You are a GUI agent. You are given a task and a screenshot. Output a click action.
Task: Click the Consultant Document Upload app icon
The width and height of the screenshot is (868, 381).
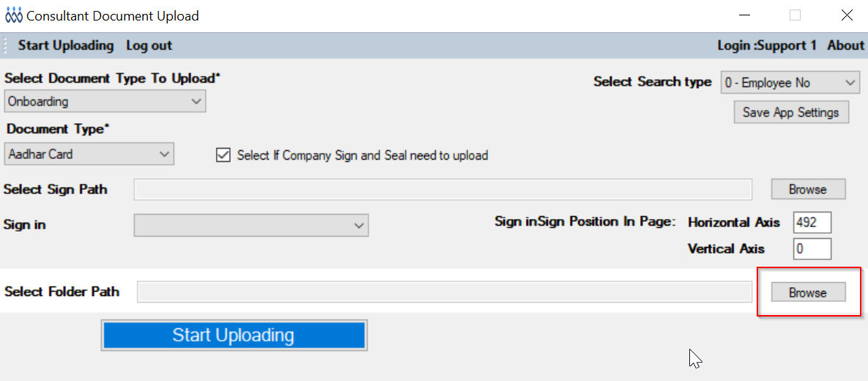tap(14, 15)
